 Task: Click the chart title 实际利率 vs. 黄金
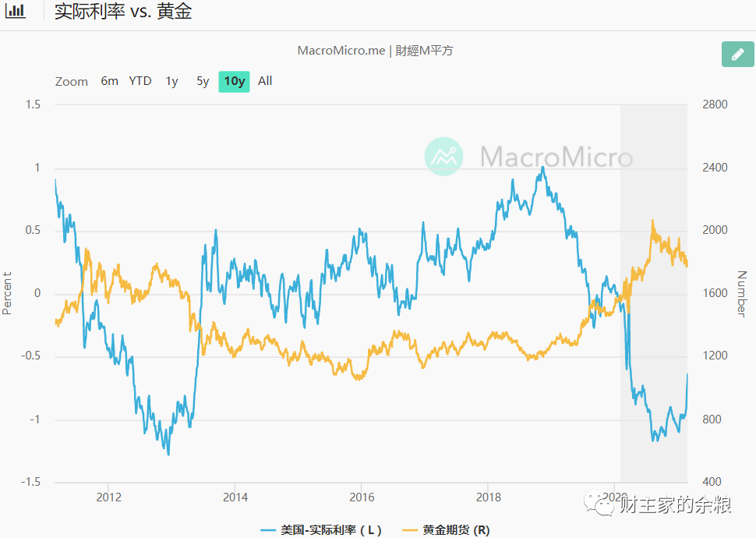click(x=121, y=11)
